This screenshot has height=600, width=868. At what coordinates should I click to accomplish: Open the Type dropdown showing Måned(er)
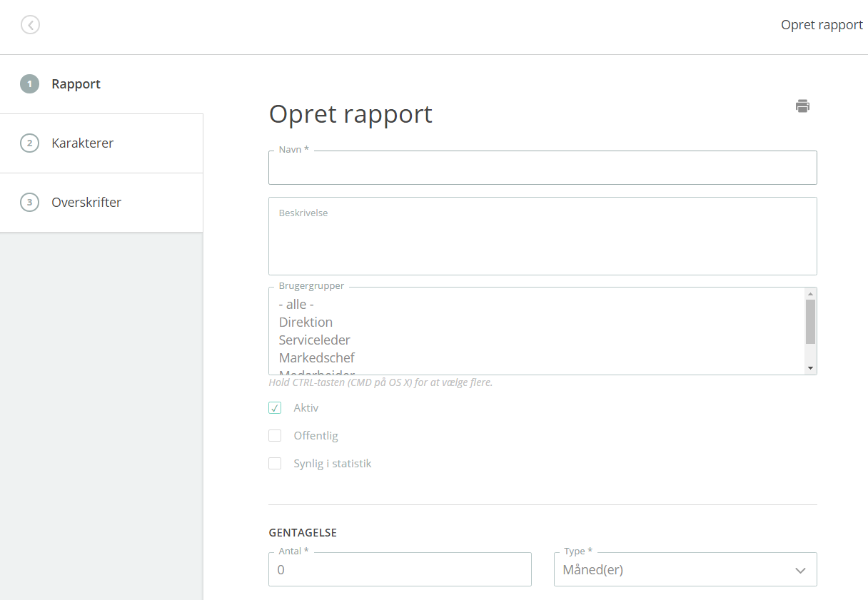tap(685, 569)
